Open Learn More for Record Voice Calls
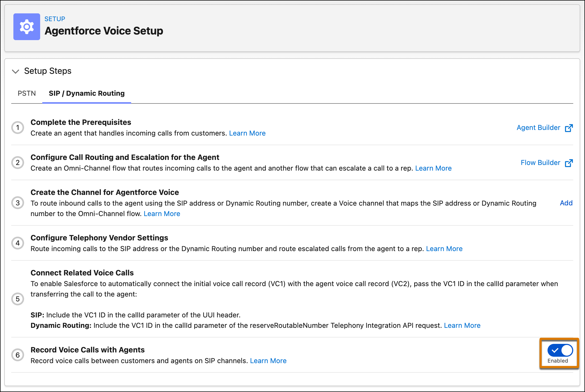Image resolution: width=585 pixels, height=392 pixels. pos(268,361)
